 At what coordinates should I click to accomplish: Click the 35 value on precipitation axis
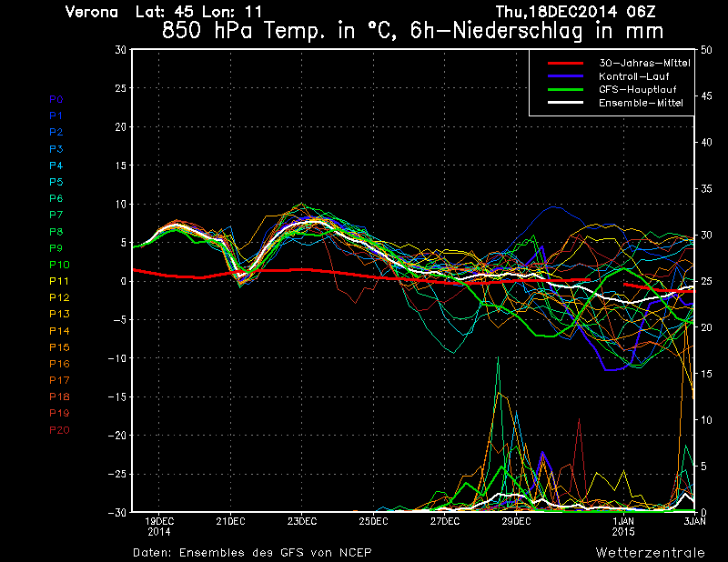[x=706, y=189]
